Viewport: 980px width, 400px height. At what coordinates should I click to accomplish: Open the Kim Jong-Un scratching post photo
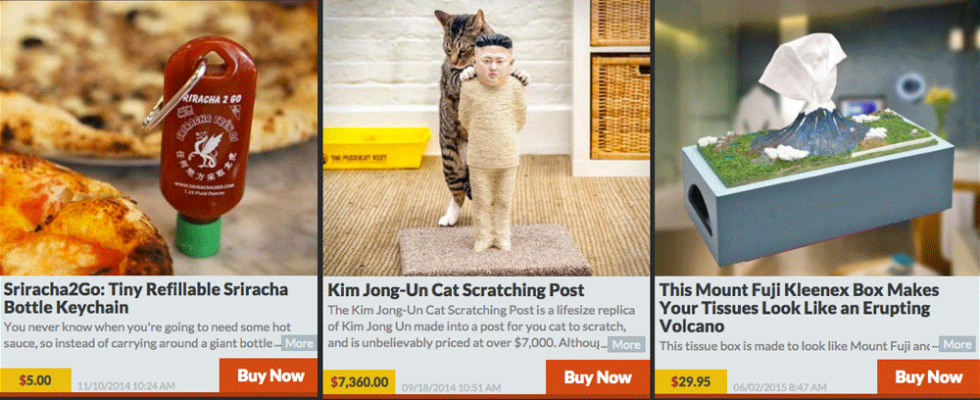point(486,137)
